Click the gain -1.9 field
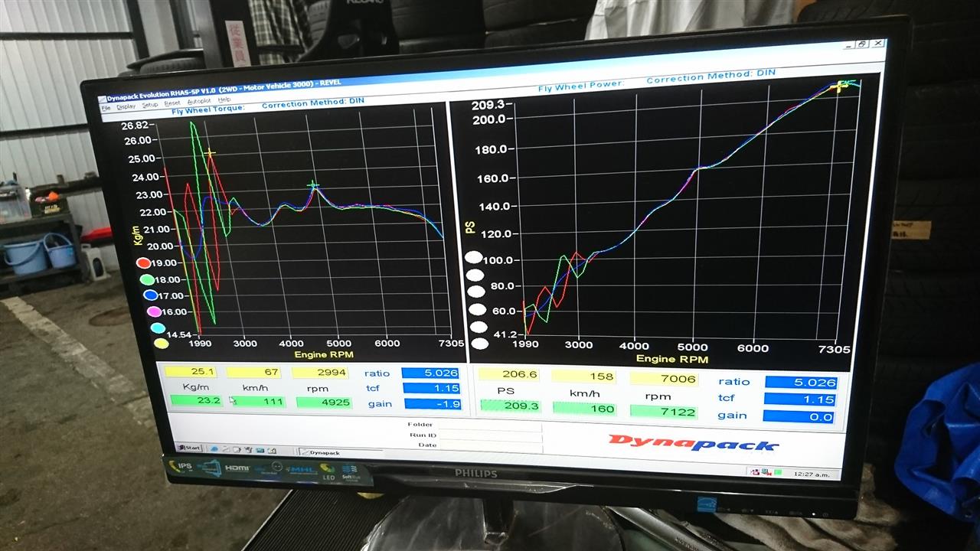Image resolution: width=980 pixels, height=551 pixels. point(432,403)
